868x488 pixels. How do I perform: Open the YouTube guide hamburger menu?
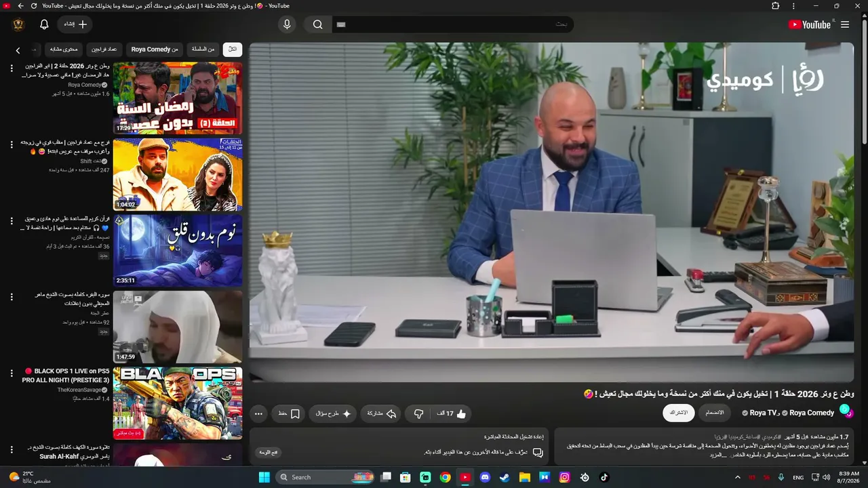pos(845,24)
